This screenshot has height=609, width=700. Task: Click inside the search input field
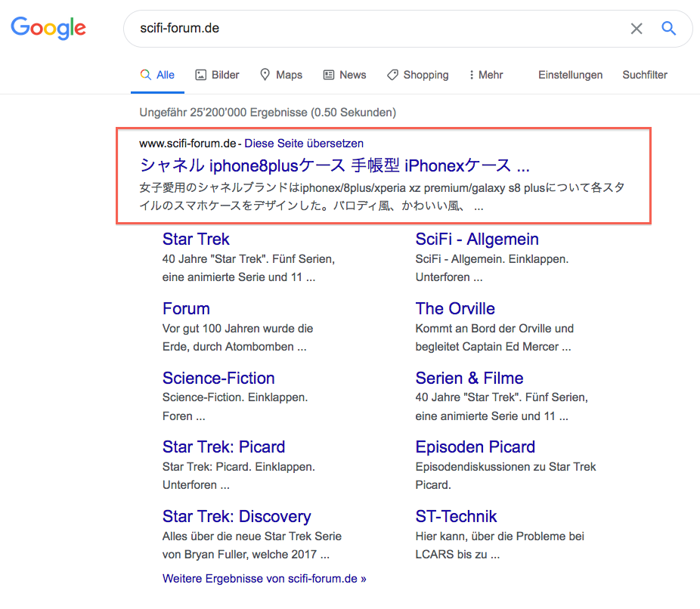[x=378, y=29]
